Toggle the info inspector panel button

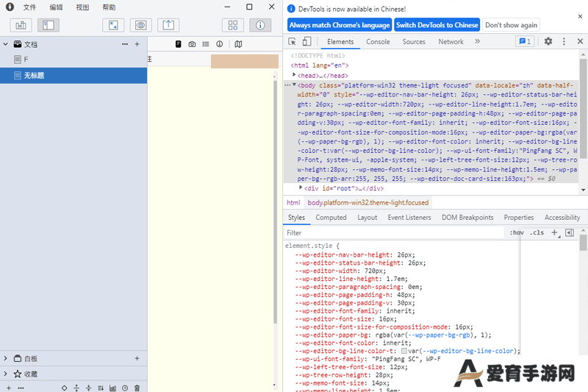click(x=260, y=25)
